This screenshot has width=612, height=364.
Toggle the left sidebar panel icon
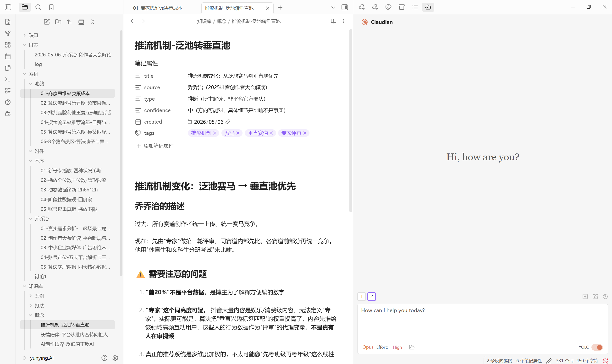coord(8,7)
